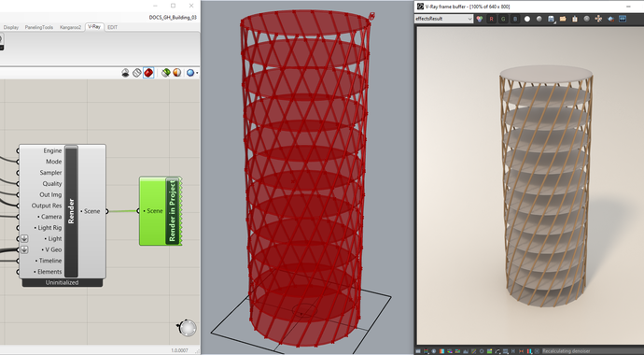The height and width of the screenshot is (355, 644).
Task: Click the diagonal curves icon in frame buffer bottom bar
Action: (473, 351)
